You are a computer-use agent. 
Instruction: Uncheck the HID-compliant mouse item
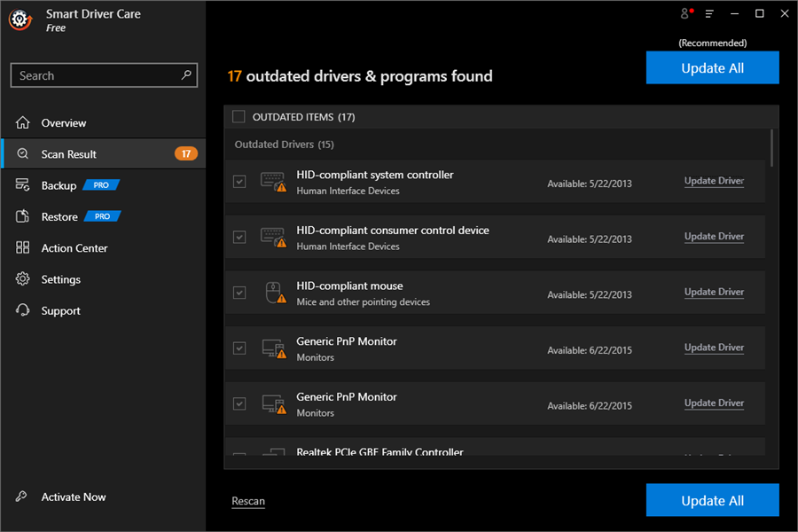(239, 292)
